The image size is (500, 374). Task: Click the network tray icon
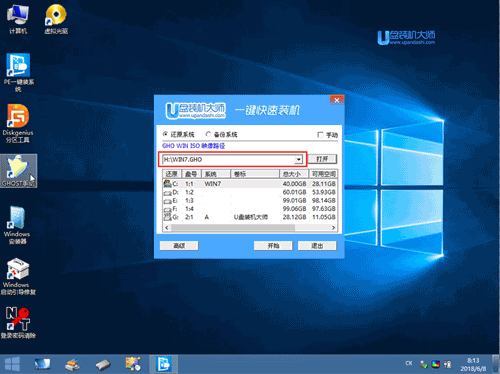tap(448, 364)
